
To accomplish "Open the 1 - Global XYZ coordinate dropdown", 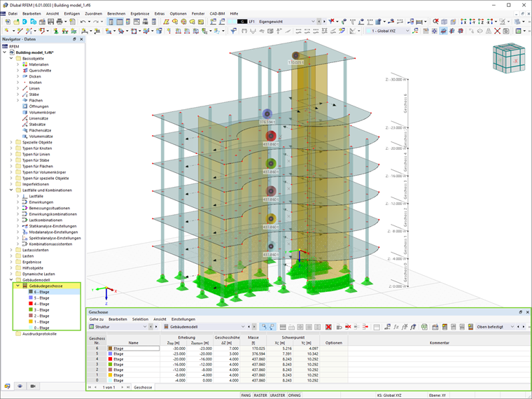I will pos(407,31).
